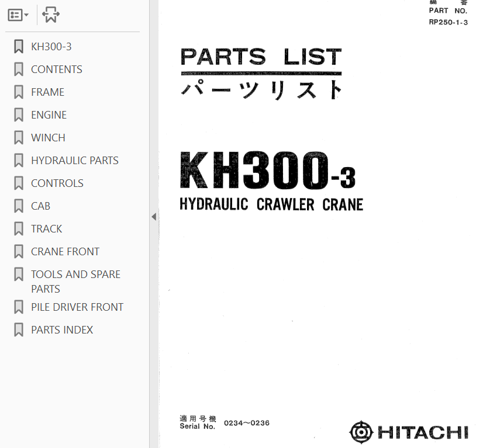This screenshot has width=483, height=448.
Task: Jump to the CONTROLS bookmark
Action: (57, 183)
